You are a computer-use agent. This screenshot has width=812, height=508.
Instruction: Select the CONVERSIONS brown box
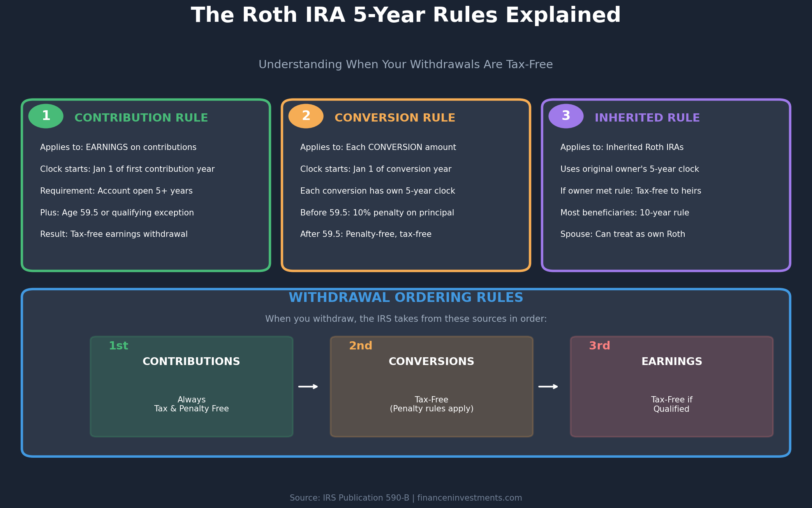click(x=432, y=386)
